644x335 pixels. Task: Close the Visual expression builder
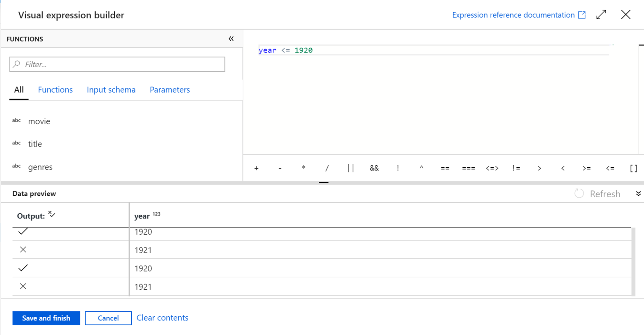pyautogui.click(x=626, y=15)
